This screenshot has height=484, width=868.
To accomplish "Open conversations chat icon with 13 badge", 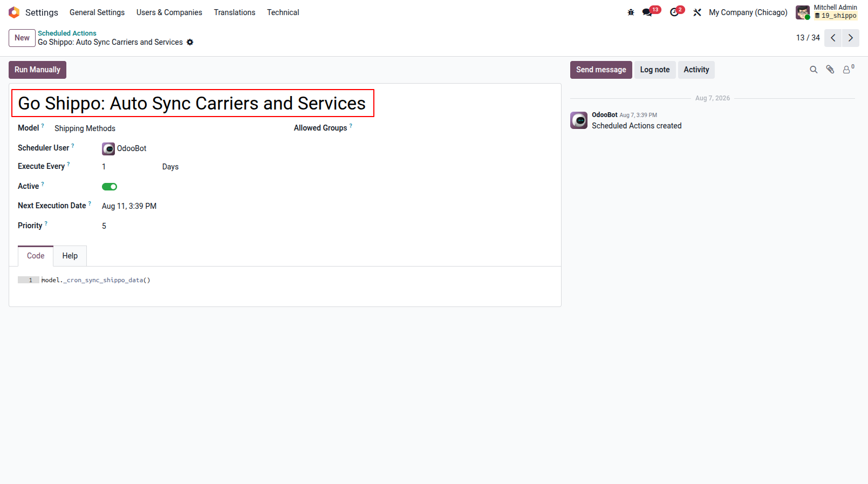I will pyautogui.click(x=651, y=12).
